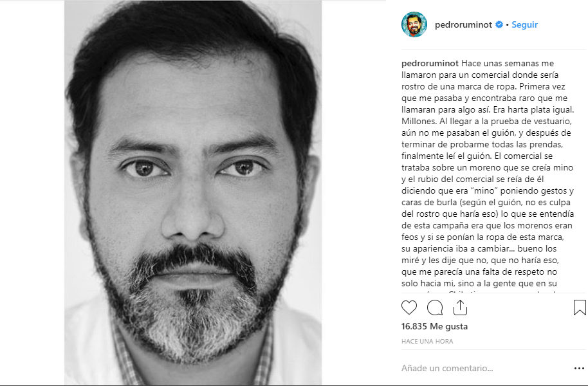The image size is (588, 386).
Task: Open the three-dot more options menu
Action: pyautogui.click(x=579, y=369)
